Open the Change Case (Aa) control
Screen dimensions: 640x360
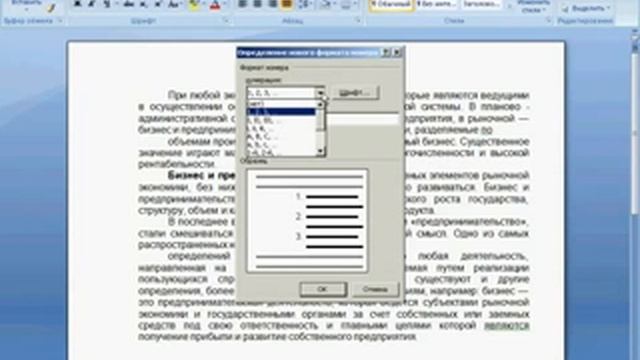coord(175,4)
